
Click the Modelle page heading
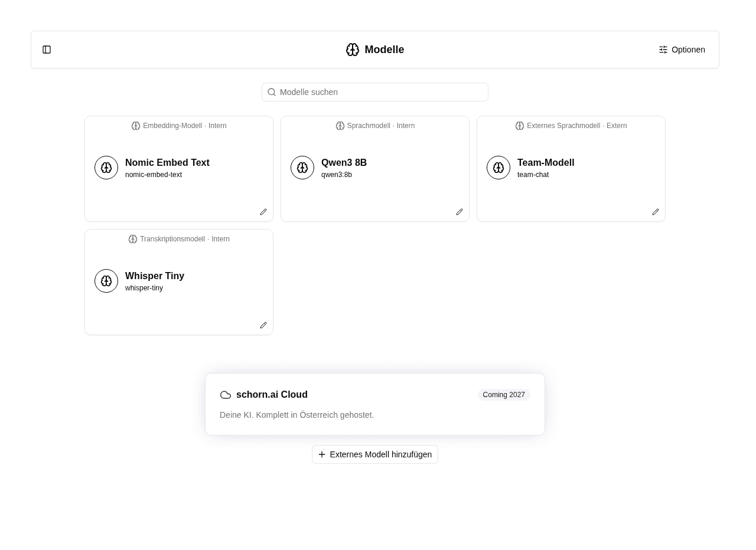tap(384, 50)
